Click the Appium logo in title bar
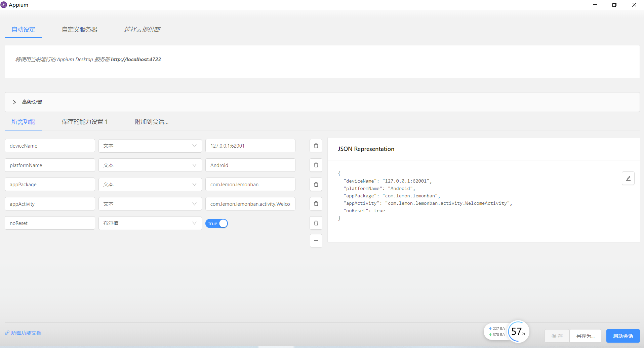 coord(4,5)
